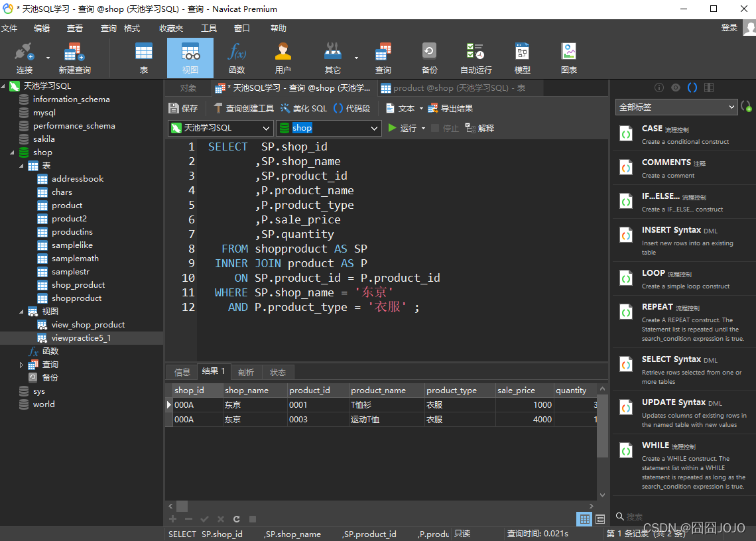Open the 文本 text dropdown arrow
Image resolution: width=756 pixels, height=541 pixels.
(421, 109)
